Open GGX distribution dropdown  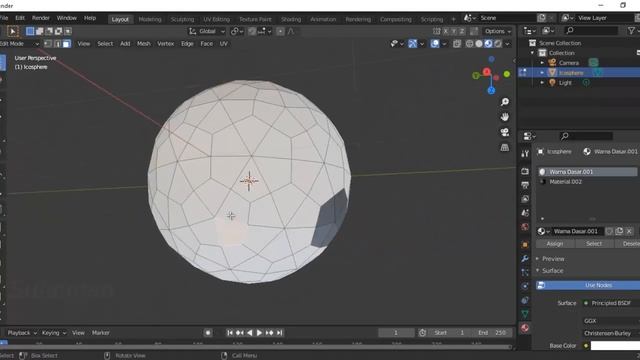tap(611, 321)
